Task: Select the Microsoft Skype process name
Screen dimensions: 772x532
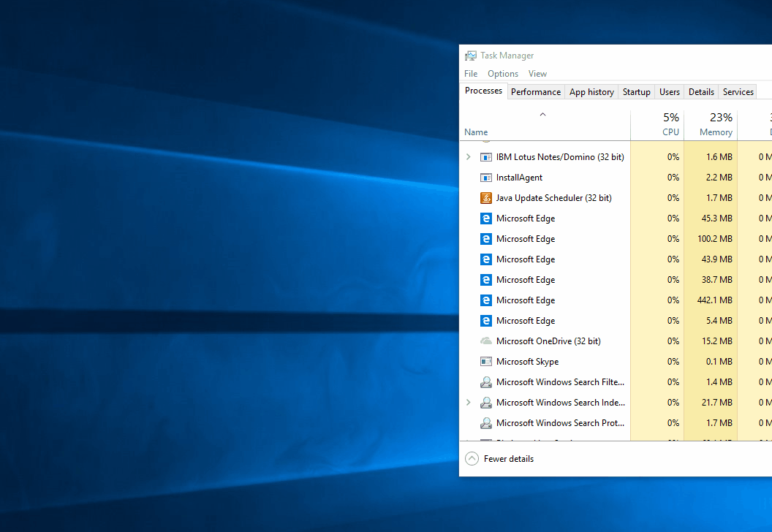Action: pos(527,362)
